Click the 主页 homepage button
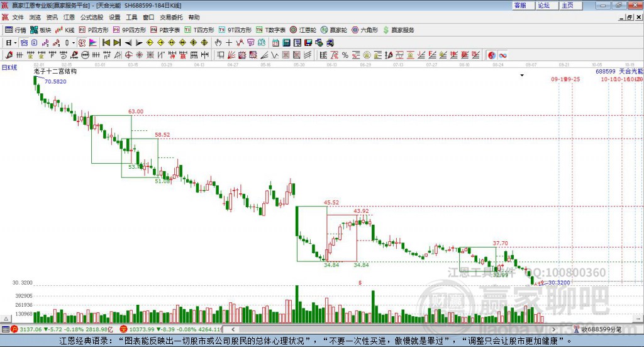The image size is (644, 347). 570,5
